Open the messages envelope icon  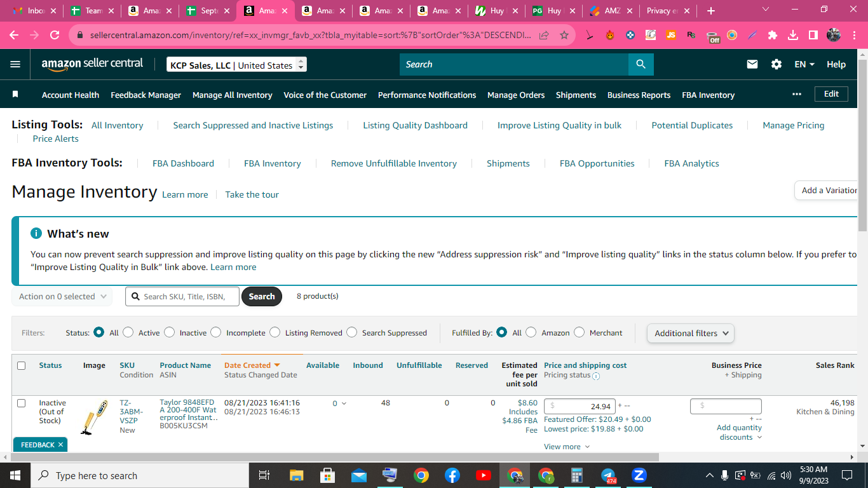coord(752,64)
